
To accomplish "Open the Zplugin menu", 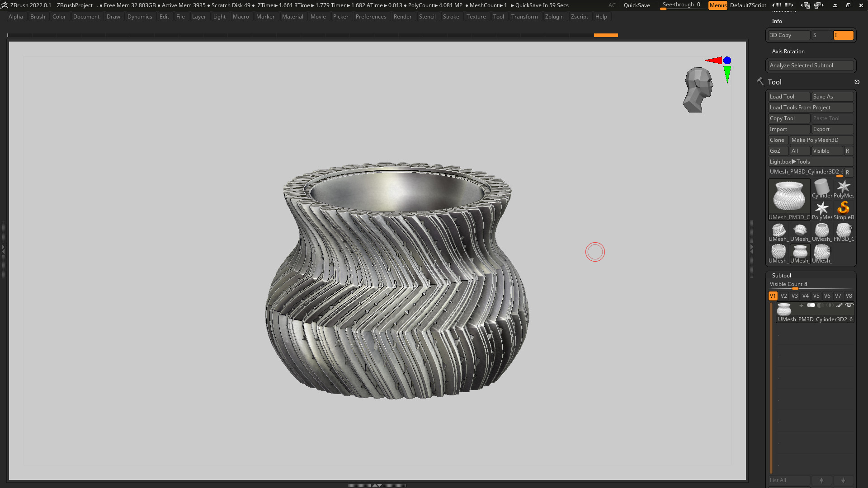I will 554,17.
